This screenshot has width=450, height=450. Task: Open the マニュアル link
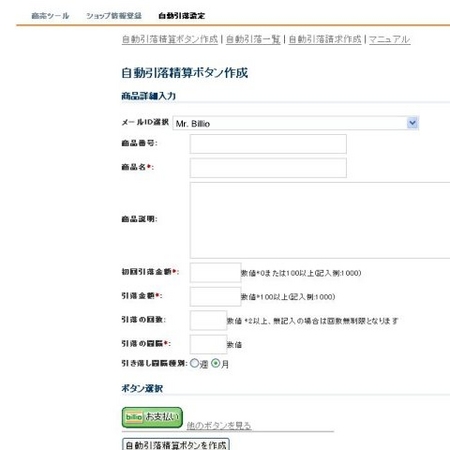390,39
